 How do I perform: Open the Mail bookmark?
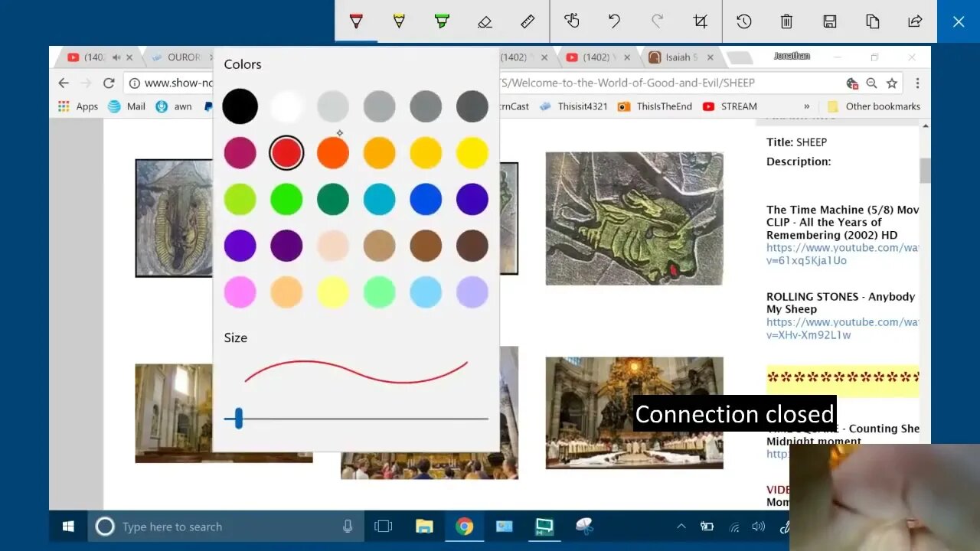click(127, 106)
